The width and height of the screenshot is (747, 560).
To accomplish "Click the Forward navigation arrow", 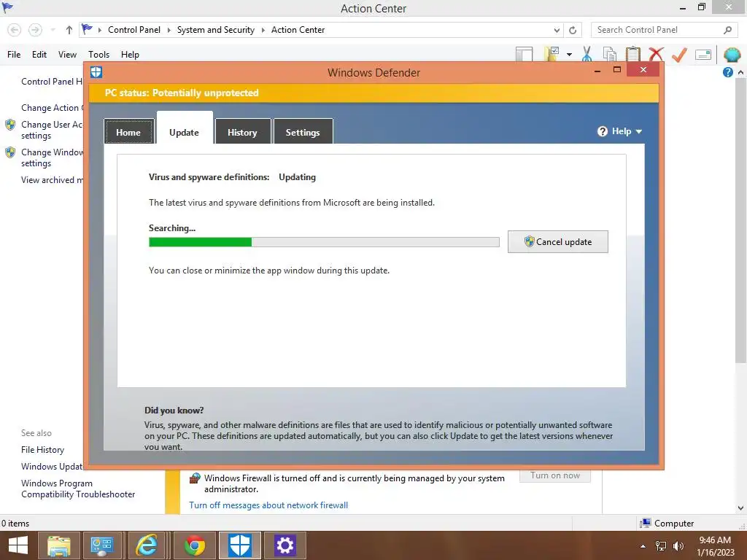I will (x=35, y=30).
